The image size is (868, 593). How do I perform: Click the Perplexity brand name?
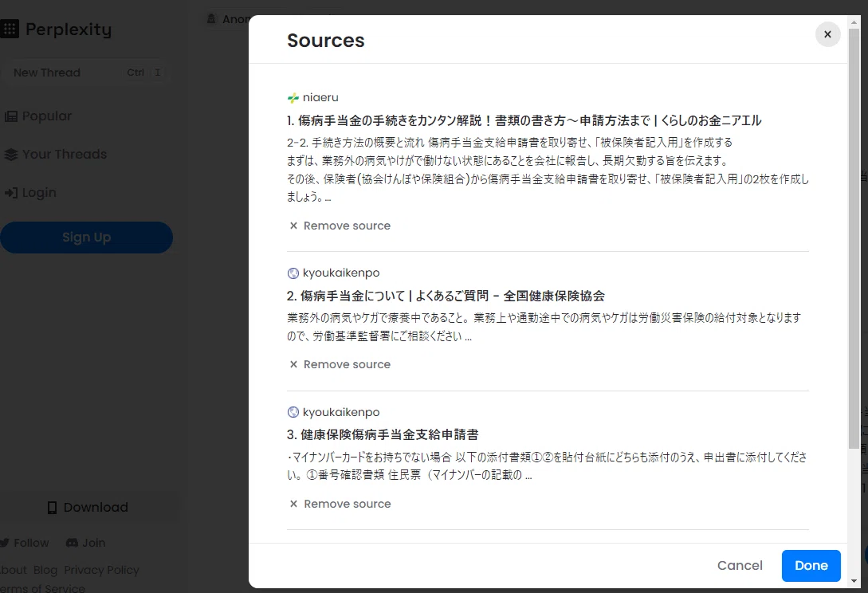pos(69,29)
